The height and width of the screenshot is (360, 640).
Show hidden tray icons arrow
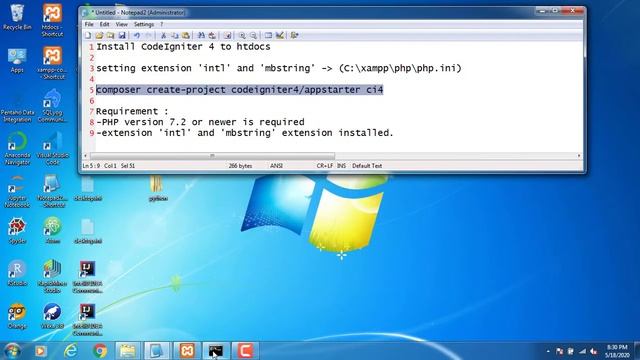[548, 351]
